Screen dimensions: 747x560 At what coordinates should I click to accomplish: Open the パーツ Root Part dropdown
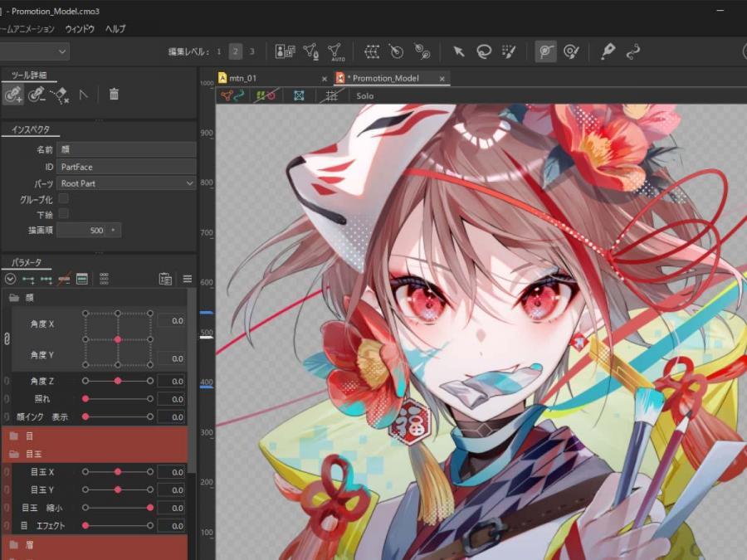pyautogui.click(x=126, y=183)
